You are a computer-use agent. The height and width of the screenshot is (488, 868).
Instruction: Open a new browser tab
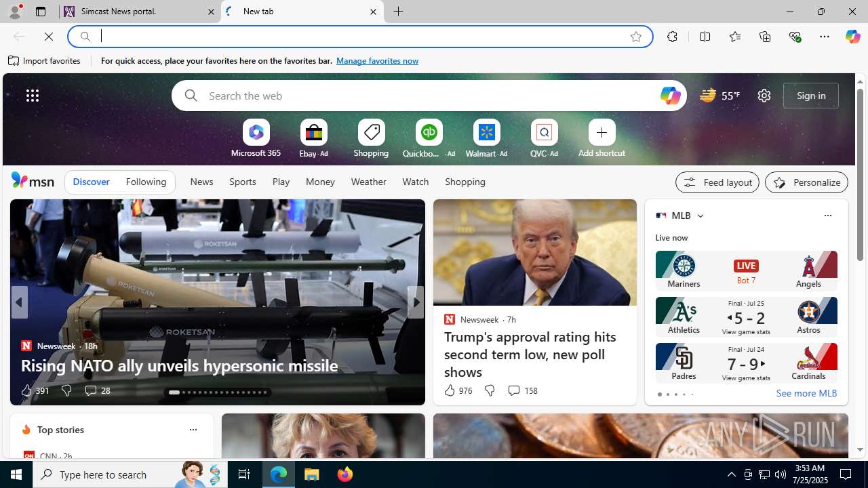click(x=399, y=12)
